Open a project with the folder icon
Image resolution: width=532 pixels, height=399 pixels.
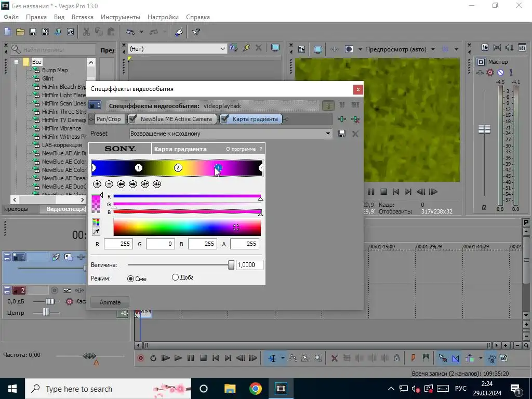(x=20, y=32)
